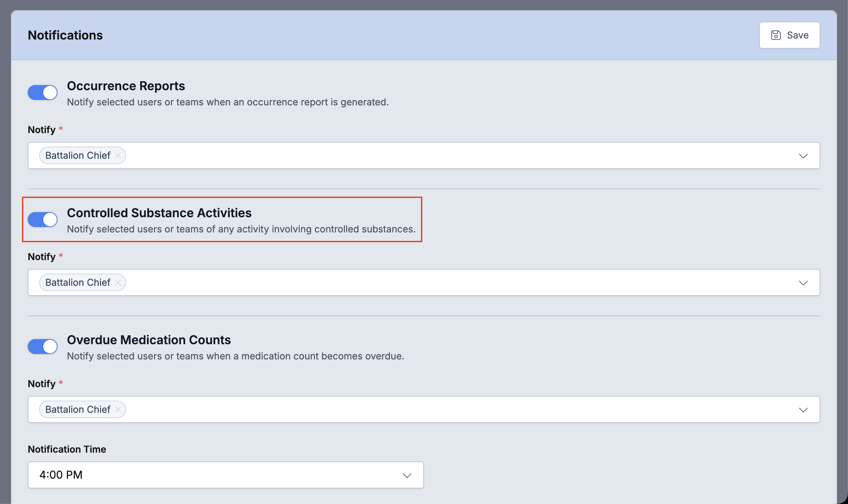
Task: Expand the Overdue Medication Counts Notify chevron
Action: [x=803, y=410]
